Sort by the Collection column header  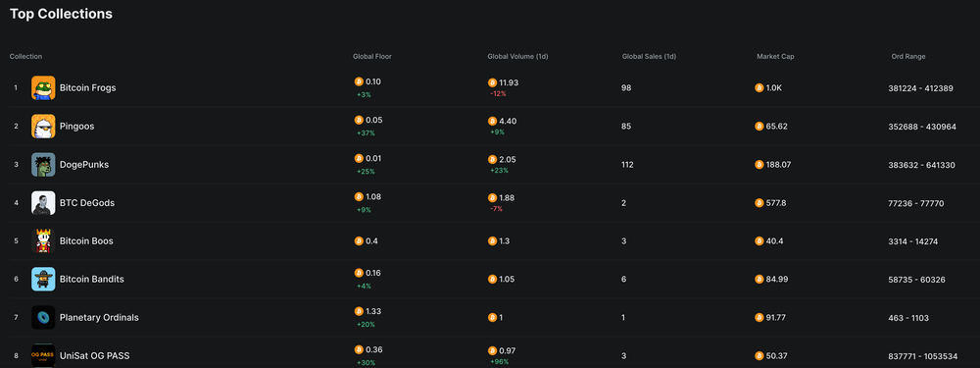click(25, 56)
